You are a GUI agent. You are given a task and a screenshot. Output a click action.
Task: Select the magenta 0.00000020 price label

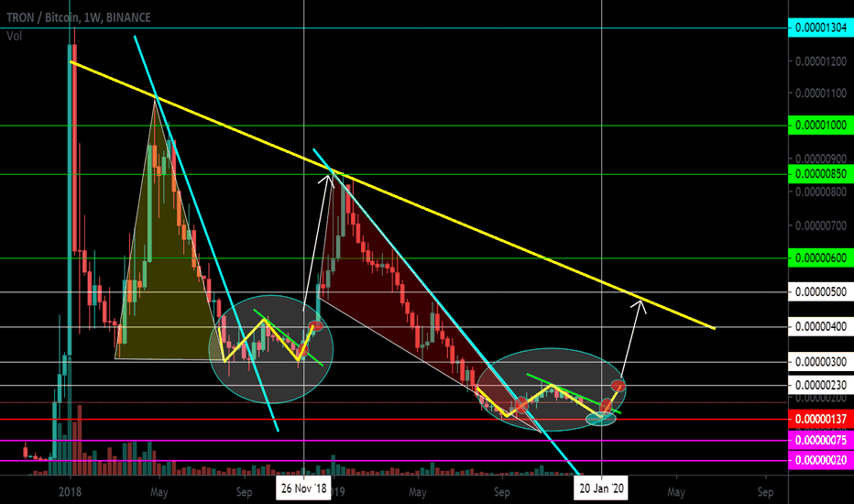coord(821,460)
